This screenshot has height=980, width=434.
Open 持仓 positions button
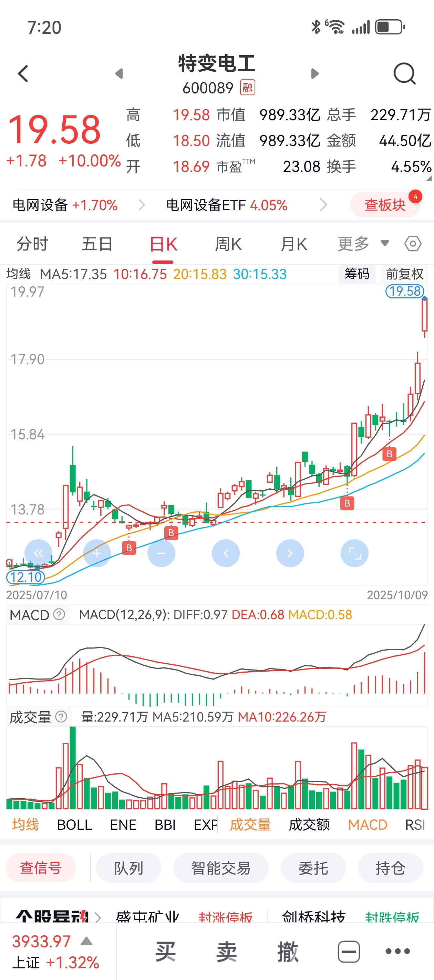click(x=390, y=868)
